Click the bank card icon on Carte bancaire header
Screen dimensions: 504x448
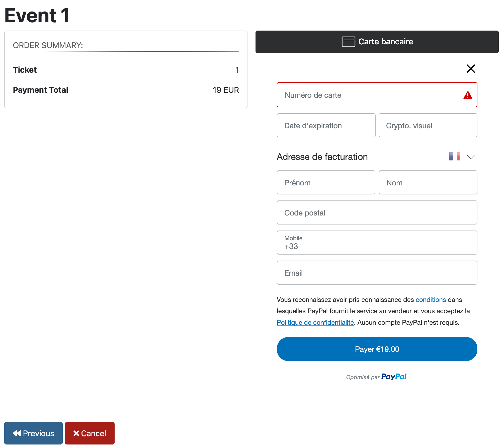point(349,42)
